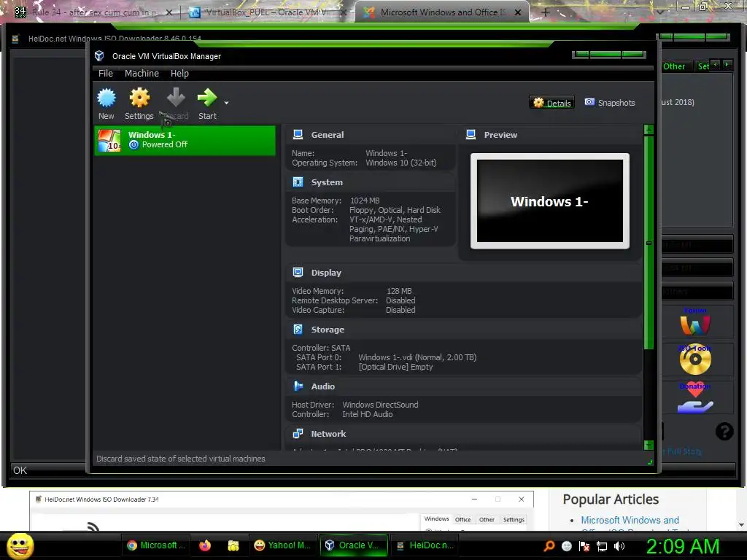
Task: Open the VM Settings gear icon
Action: [139, 98]
